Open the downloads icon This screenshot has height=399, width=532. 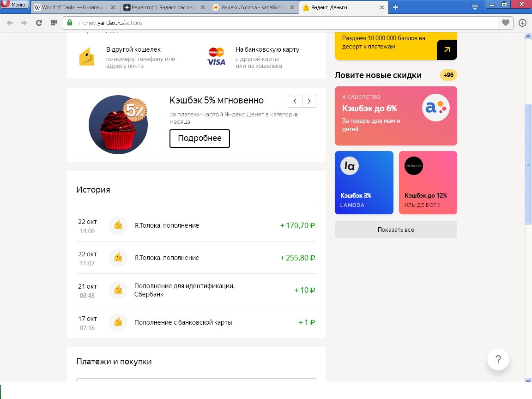[522, 23]
